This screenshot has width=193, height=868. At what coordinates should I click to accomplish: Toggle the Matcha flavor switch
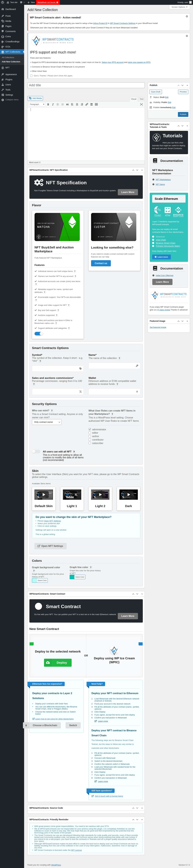(x=39, y=334)
